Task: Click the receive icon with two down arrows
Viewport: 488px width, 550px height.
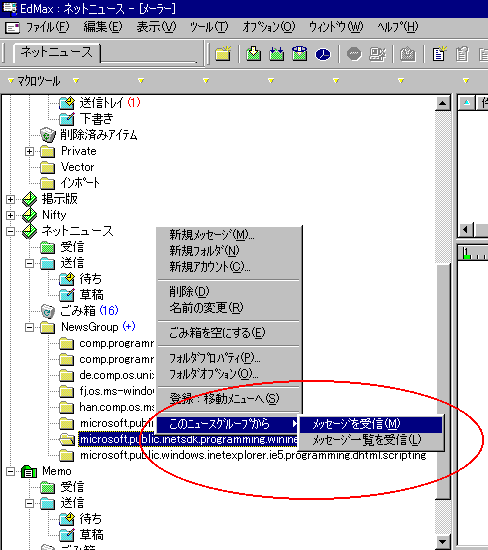Action: click(x=276, y=54)
